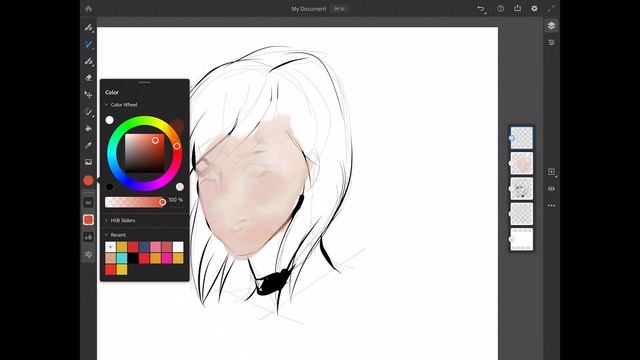
Task: Select the line sketch layer thumbnail
Action: (x=522, y=189)
